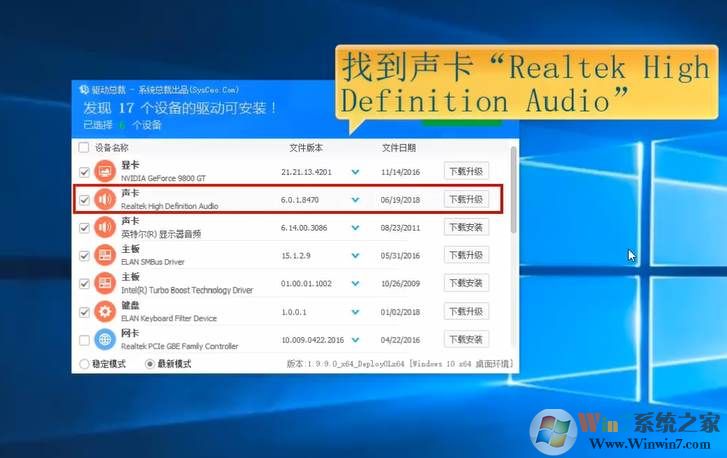Image resolution: width=727 pixels, height=458 pixels.
Task: Click the Intel Turbo Boost Technology motherboard icon
Action: point(105,283)
